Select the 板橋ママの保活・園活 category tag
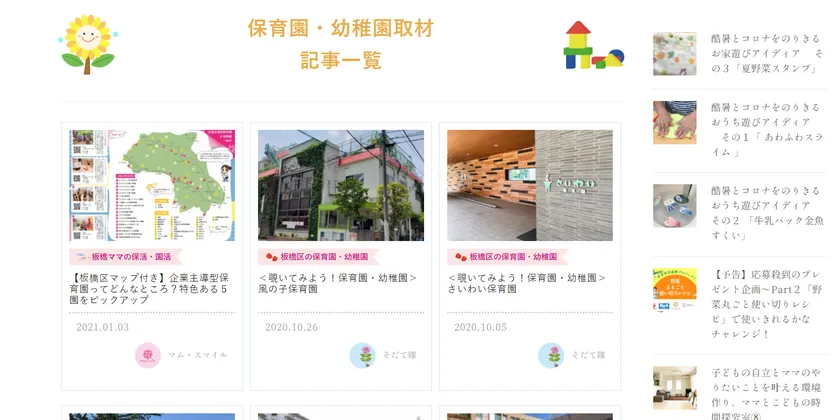 coord(126,257)
